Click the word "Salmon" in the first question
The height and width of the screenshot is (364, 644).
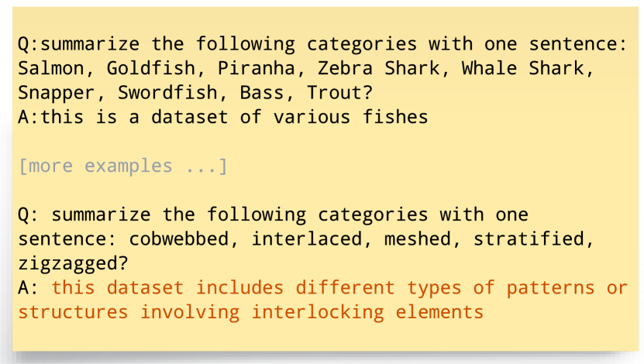(x=51, y=68)
